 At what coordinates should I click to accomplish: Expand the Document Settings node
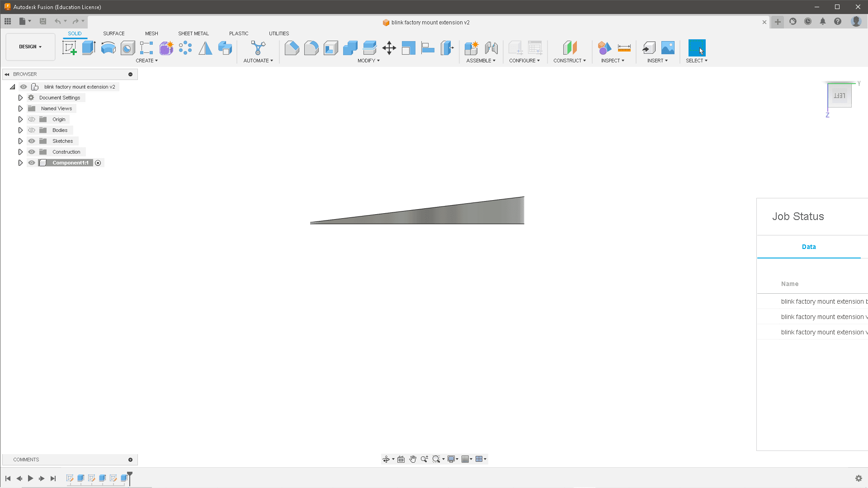[x=20, y=98]
